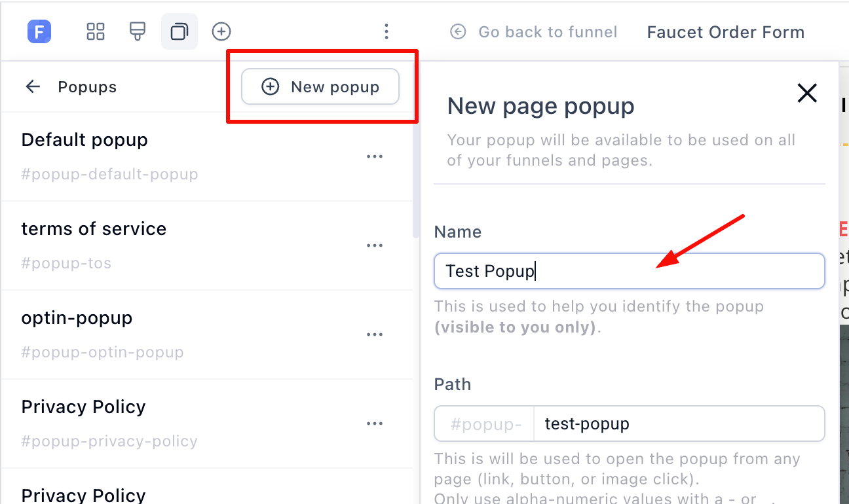Click the Name input field
The height and width of the screenshot is (504, 849).
[x=630, y=271]
